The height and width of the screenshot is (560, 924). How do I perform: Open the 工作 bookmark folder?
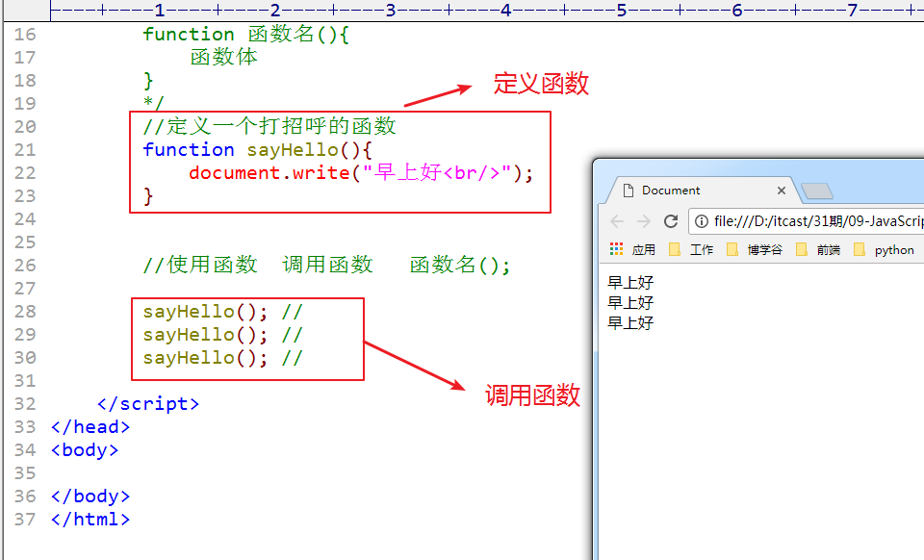[x=691, y=249]
